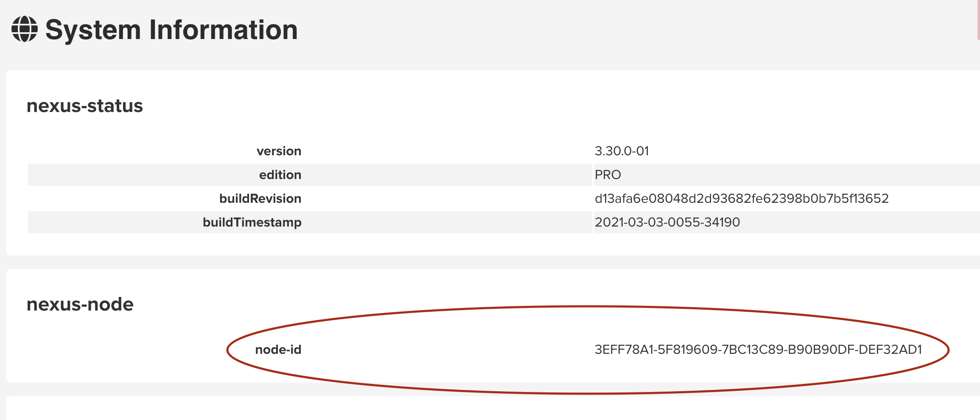This screenshot has width=980, height=420.
Task: Select the buildTimestamp value 2021-03-03-0055-34190
Action: point(667,222)
